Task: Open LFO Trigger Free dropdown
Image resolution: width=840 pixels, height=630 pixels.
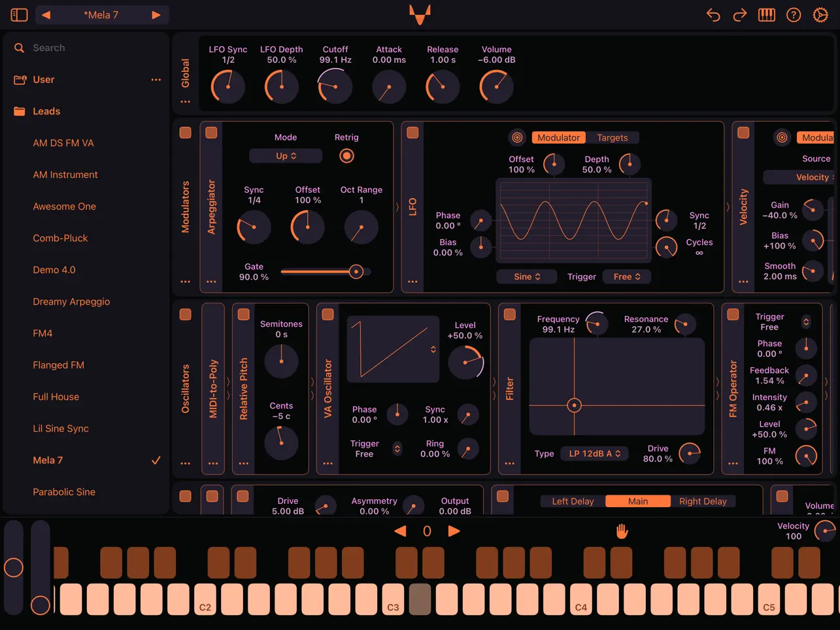Action: tap(626, 276)
